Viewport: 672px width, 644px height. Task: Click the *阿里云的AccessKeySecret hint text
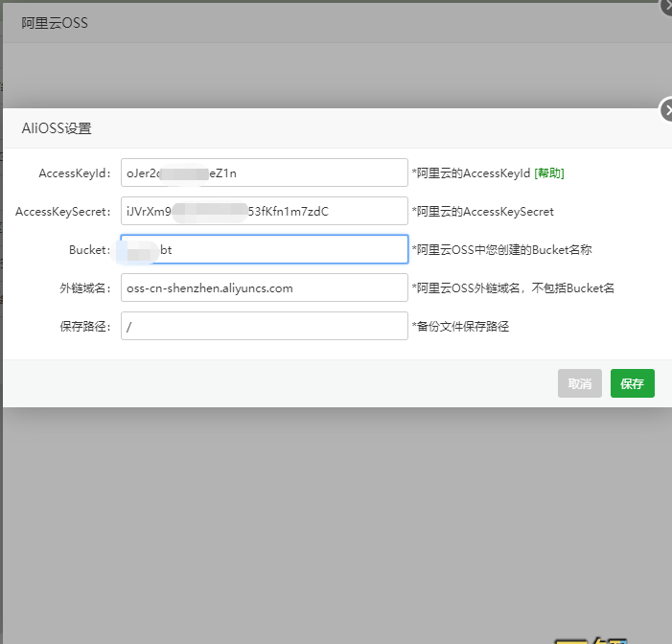click(483, 212)
